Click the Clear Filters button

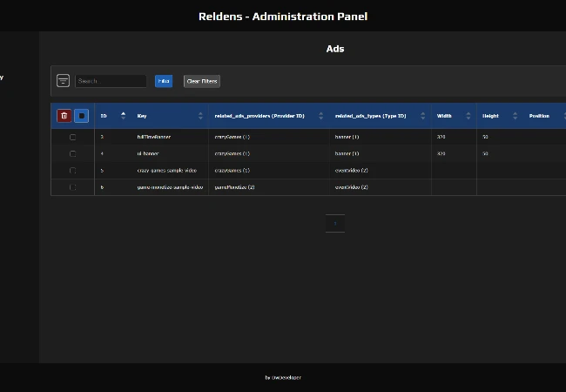(202, 81)
